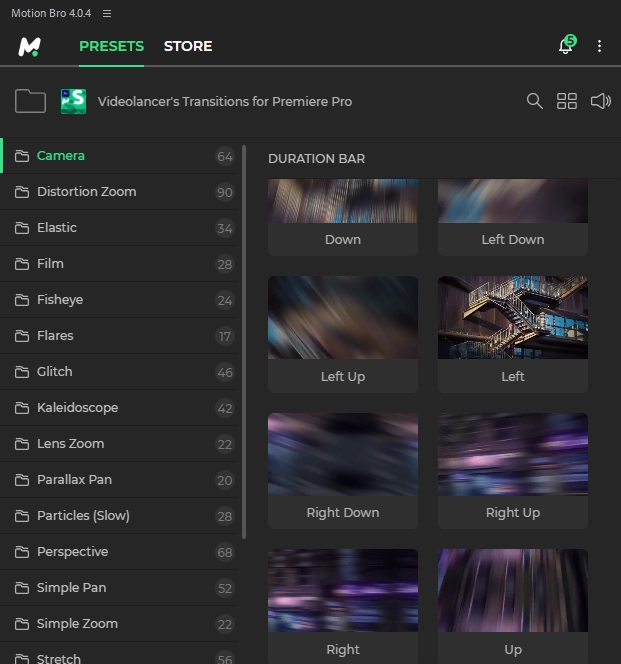The width and height of the screenshot is (621, 664).
Task: Click the Camera folder icon
Action: (22, 156)
